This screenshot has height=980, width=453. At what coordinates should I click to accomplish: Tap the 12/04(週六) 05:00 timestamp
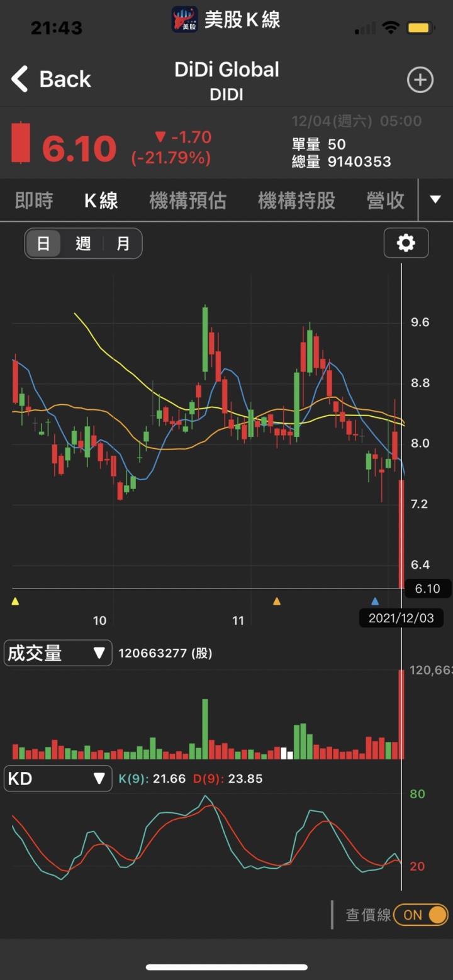[x=357, y=121]
